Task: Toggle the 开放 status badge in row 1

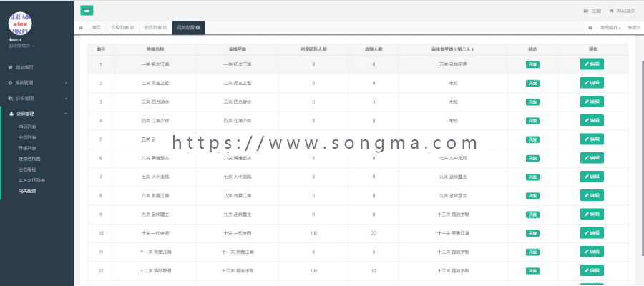Action: [x=532, y=65]
